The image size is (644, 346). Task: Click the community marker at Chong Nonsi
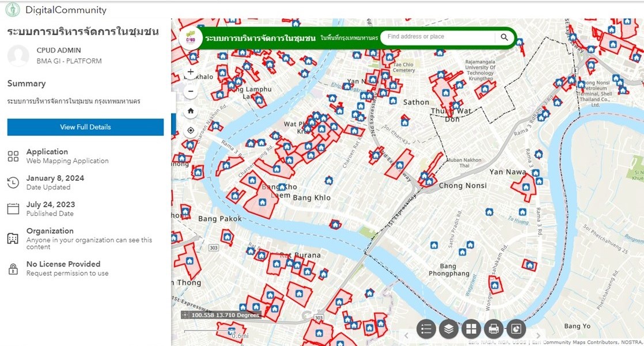(x=428, y=181)
